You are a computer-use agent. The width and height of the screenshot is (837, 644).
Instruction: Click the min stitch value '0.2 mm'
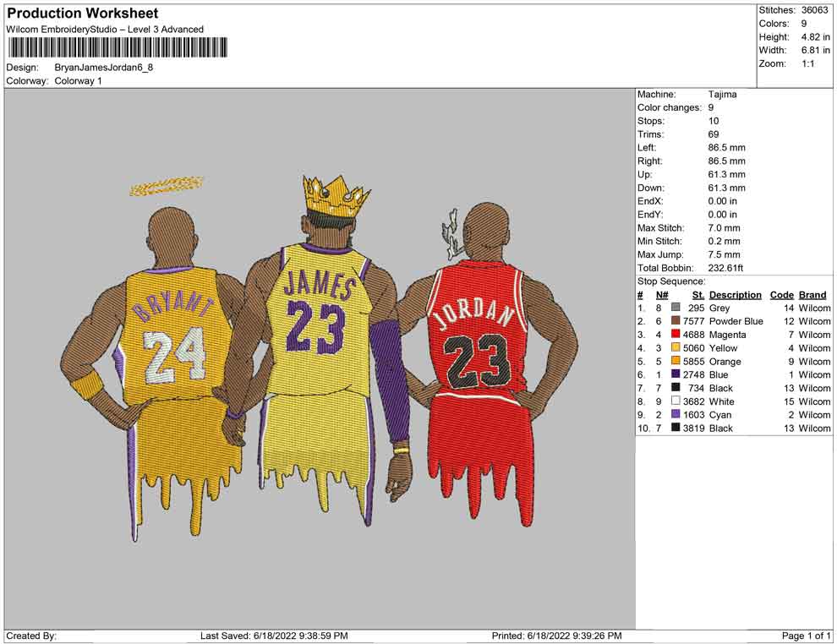tap(724, 241)
